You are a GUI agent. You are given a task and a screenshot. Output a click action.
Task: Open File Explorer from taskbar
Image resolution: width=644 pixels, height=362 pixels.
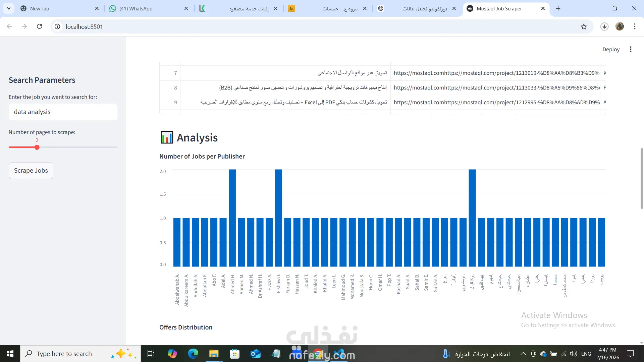(214, 354)
